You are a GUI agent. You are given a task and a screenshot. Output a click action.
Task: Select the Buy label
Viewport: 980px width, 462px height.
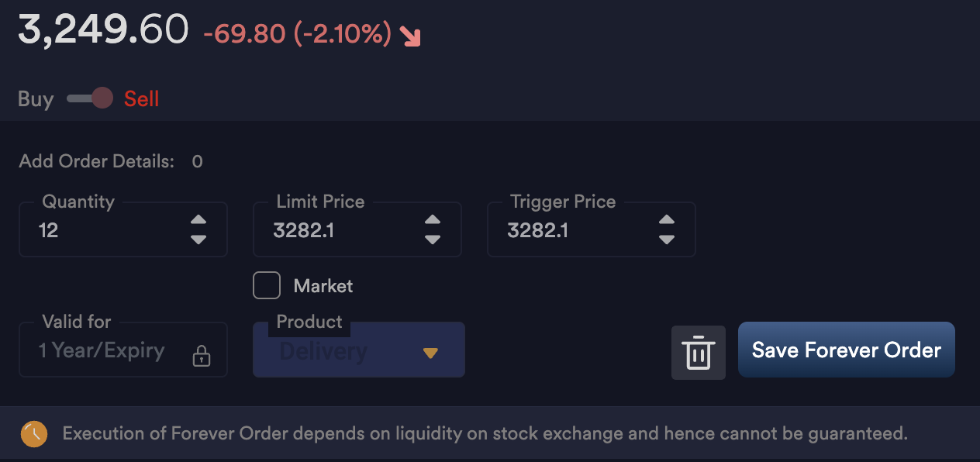coord(36,99)
